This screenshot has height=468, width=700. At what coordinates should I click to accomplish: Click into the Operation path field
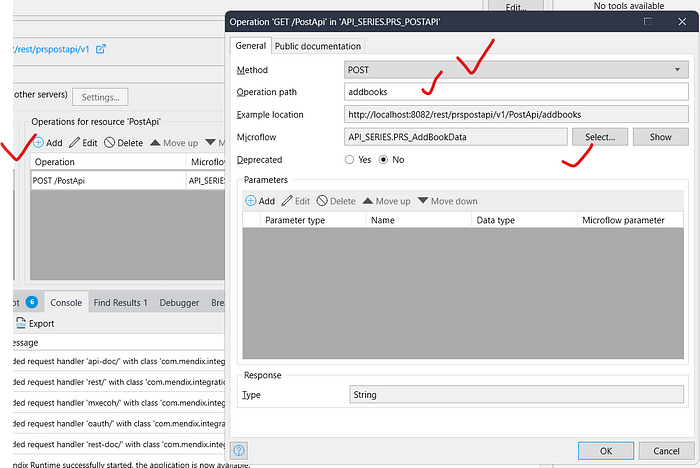[515, 92]
